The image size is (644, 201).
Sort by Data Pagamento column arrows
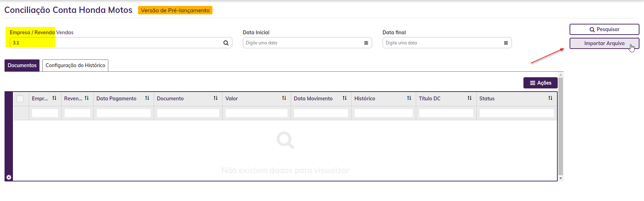point(147,98)
